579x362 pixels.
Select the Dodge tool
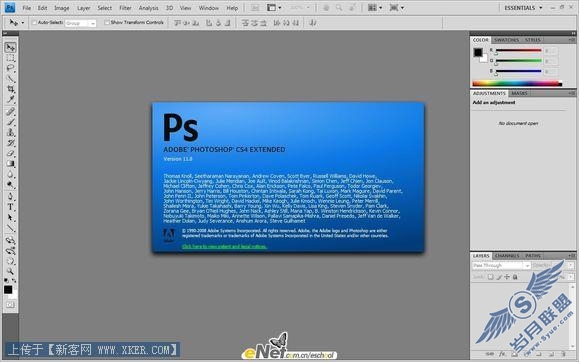pyautogui.click(x=10, y=184)
